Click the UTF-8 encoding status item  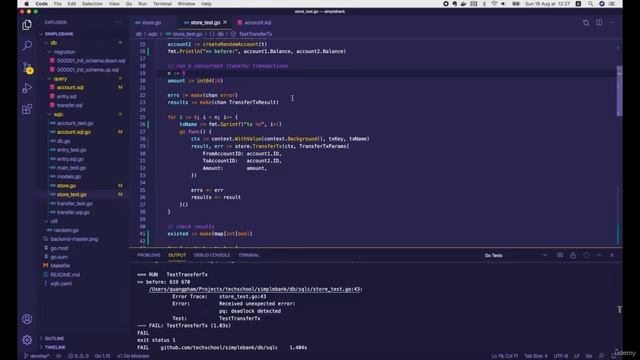[561, 356]
